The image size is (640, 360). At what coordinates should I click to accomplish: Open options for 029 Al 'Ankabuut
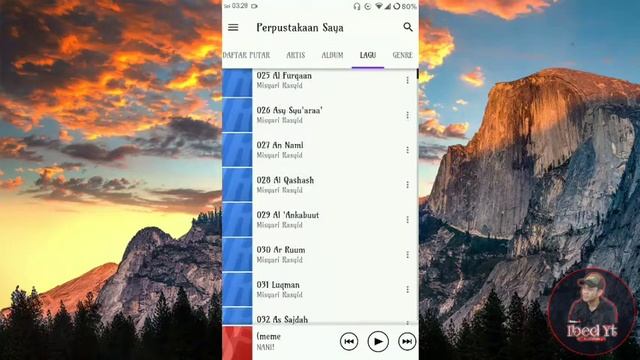pyautogui.click(x=407, y=220)
